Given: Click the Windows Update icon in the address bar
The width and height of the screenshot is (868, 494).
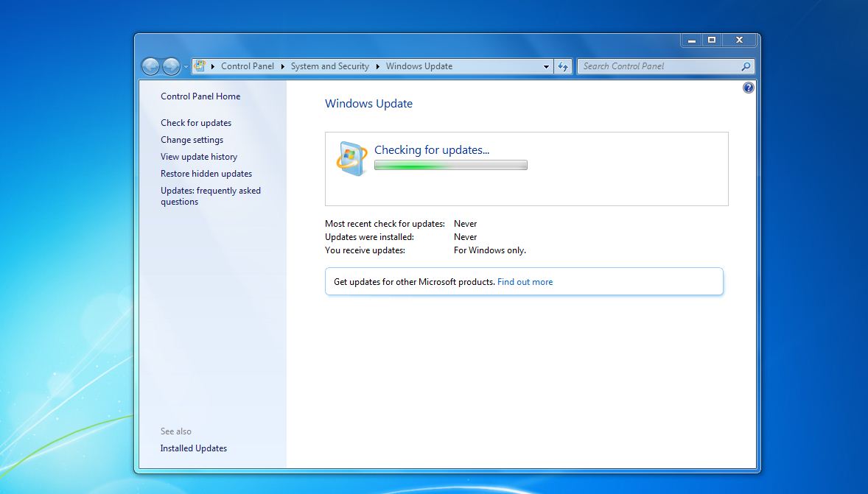Looking at the screenshot, I should click(x=199, y=66).
